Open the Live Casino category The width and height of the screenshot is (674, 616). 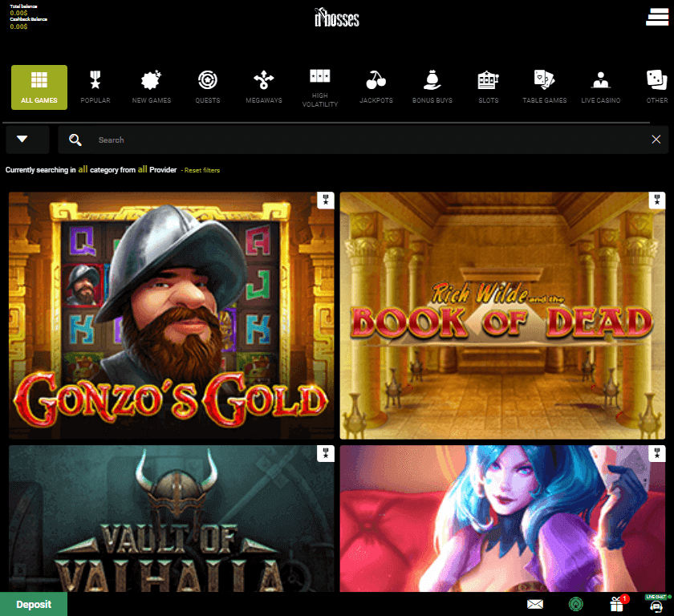(601, 87)
